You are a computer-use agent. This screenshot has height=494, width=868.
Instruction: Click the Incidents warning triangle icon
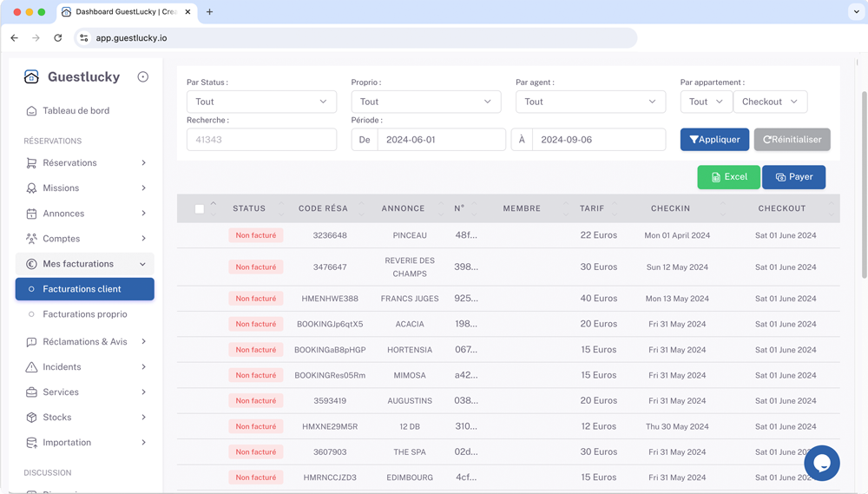click(x=31, y=367)
